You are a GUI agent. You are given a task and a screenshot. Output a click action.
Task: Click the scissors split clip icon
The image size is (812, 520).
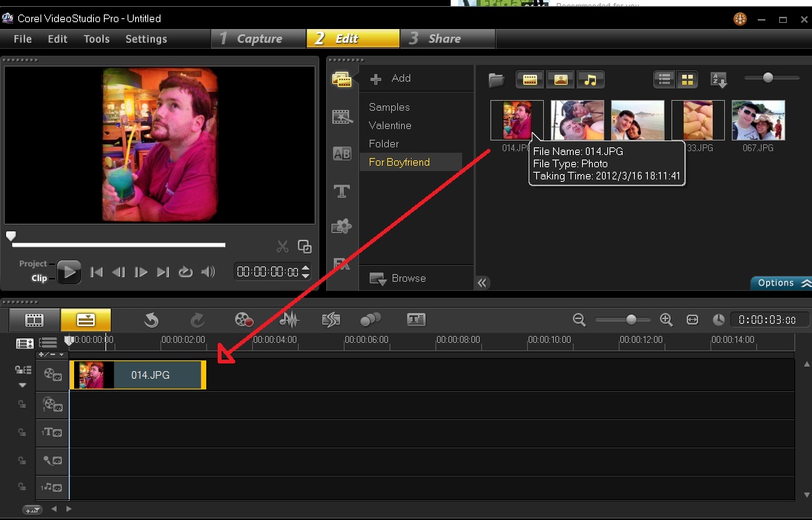[282, 247]
